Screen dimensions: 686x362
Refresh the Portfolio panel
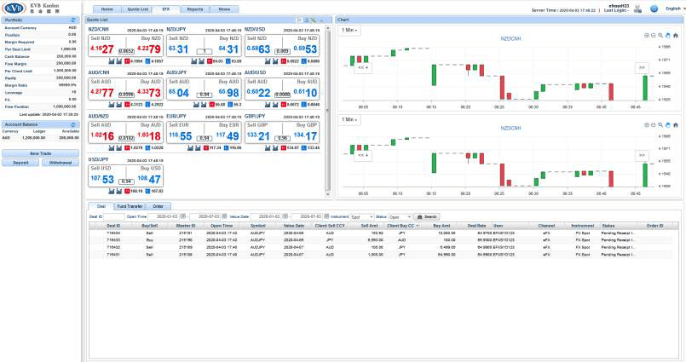pyautogui.click(x=73, y=20)
